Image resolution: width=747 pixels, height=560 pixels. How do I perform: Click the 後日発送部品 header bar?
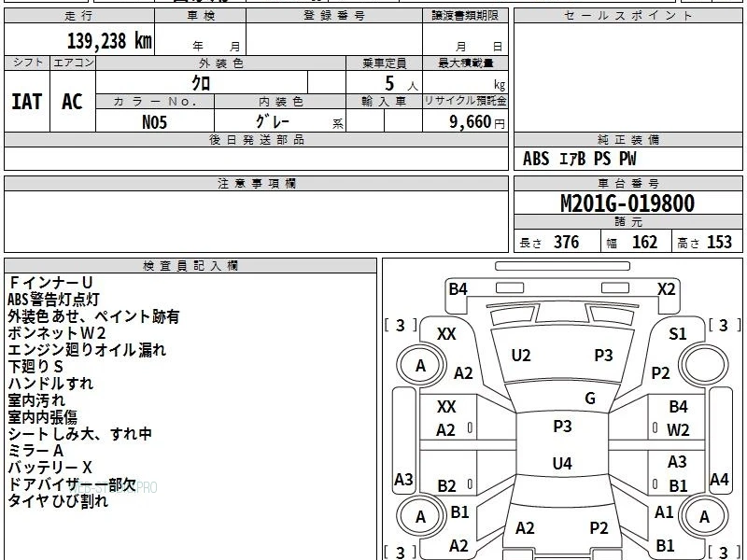pyautogui.click(x=256, y=140)
